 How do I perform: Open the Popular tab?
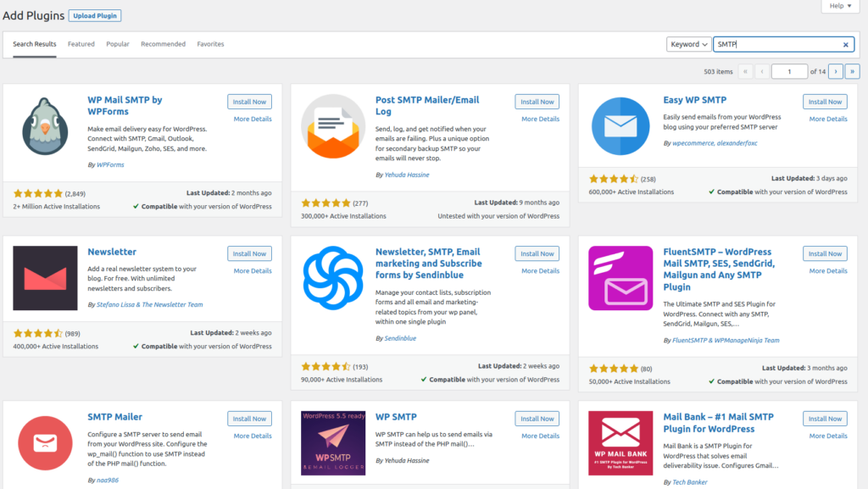pyautogui.click(x=118, y=44)
